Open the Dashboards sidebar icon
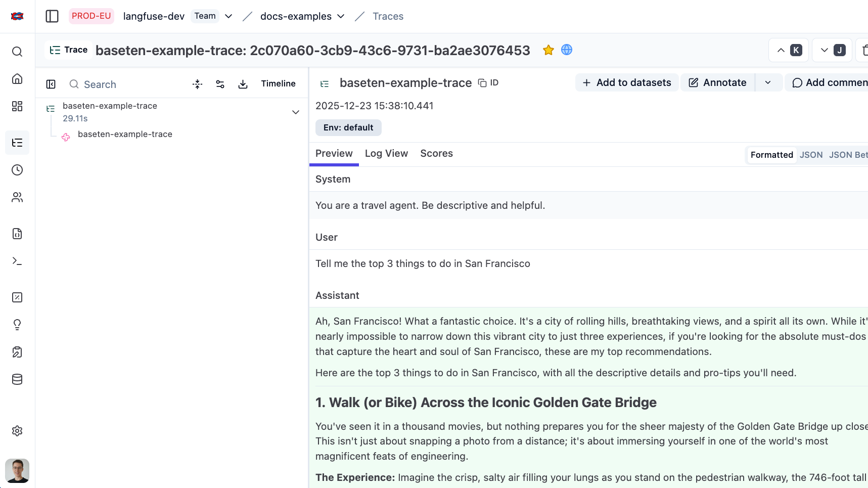The width and height of the screenshot is (868, 488). coord(17,106)
